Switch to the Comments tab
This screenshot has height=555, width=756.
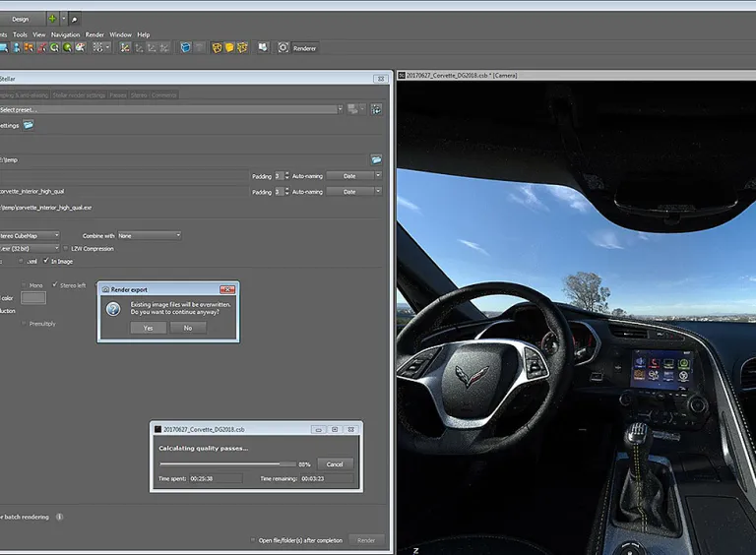[164, 94]
